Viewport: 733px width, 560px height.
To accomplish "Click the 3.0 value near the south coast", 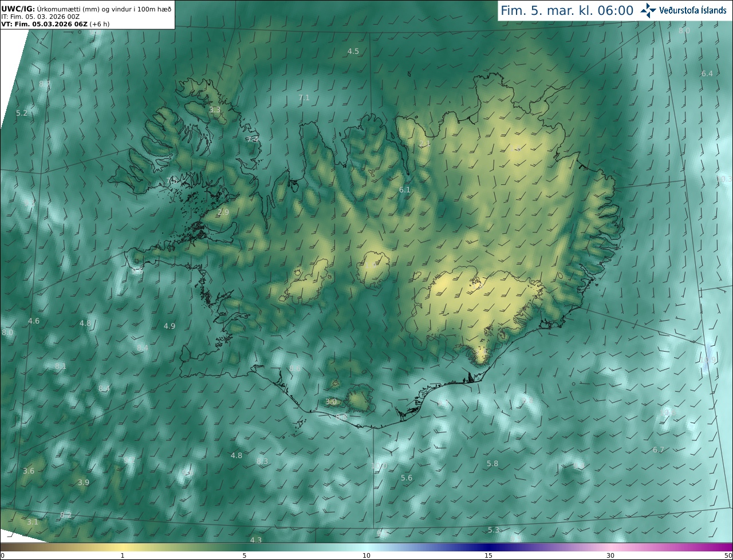I will (x=331, y=401).
